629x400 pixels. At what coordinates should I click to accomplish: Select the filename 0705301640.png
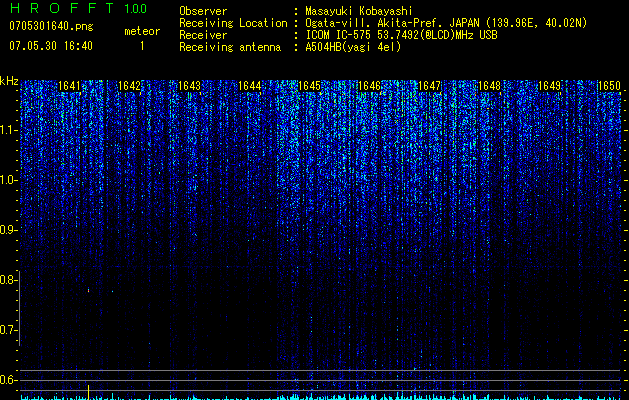click(51, 26)
